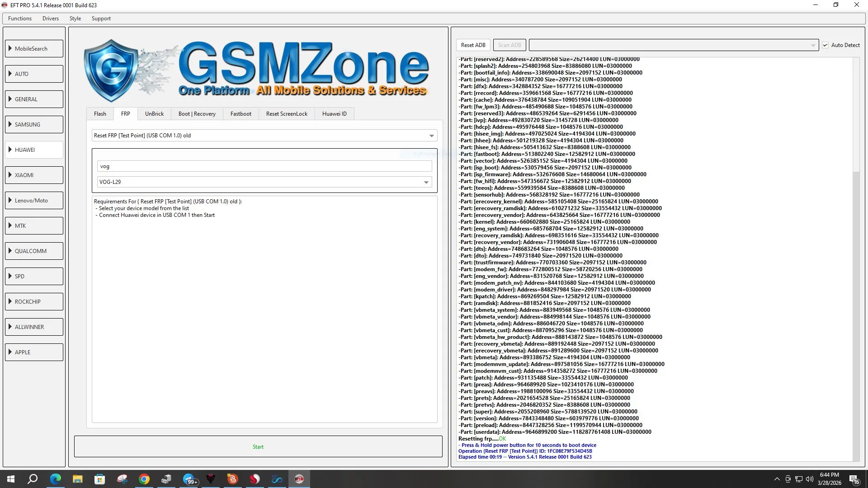Image resolution: width=868 pixels, height=488 pixels.
Task: Expand the HUAWEI sidebar section
Action: [34, 150]
